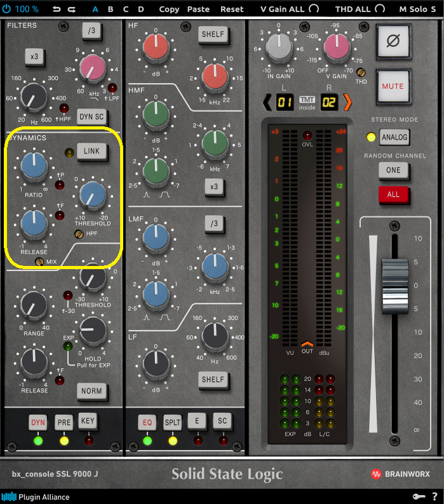Toggle the compressor fast attack F LED
This screenshot has width=444, height=504.
(60, 215)
